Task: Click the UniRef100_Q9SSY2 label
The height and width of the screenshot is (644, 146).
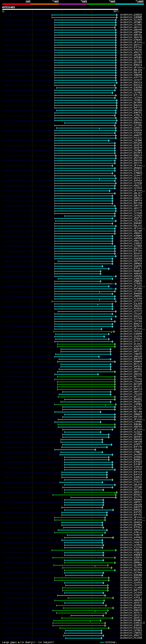Action: (131, 45)
